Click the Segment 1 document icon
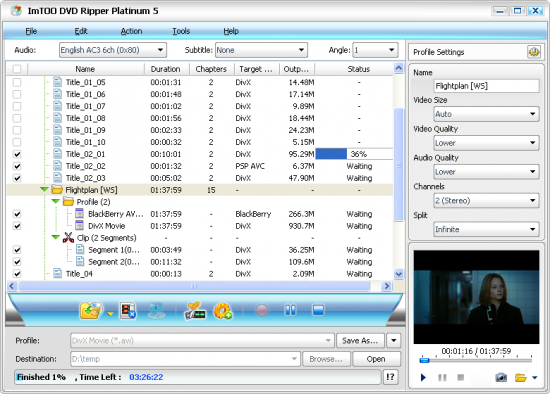 pos(80,249)
